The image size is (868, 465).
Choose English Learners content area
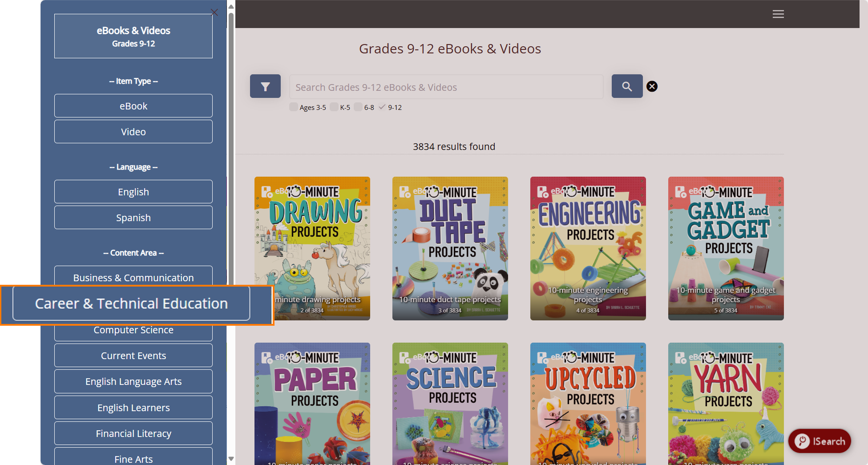point(133,408)
